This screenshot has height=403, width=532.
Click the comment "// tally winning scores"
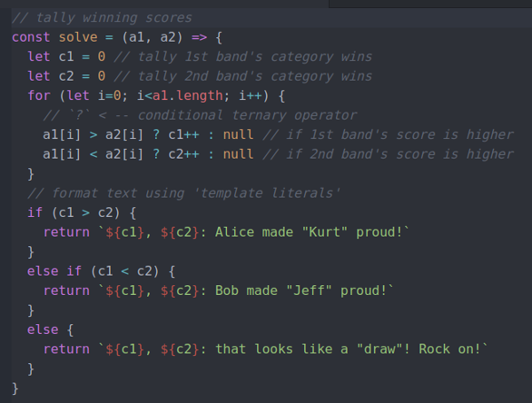click(102, 18)
